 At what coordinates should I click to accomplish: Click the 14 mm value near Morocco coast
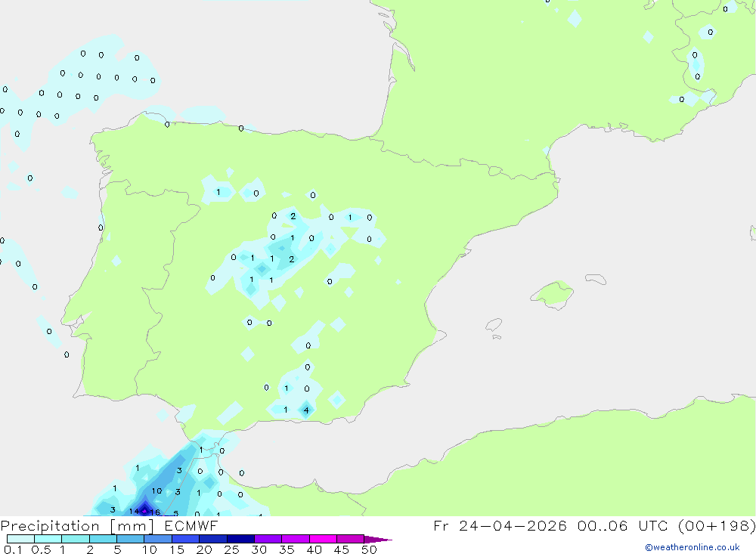point(134,511)
